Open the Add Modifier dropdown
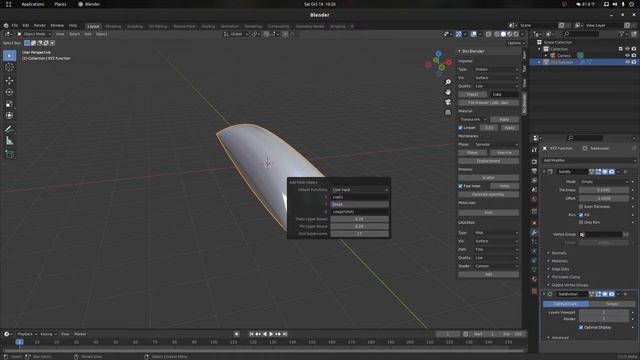Image resolution: width=640 pixels, height=360 pixels. click(x=589, y=160)
